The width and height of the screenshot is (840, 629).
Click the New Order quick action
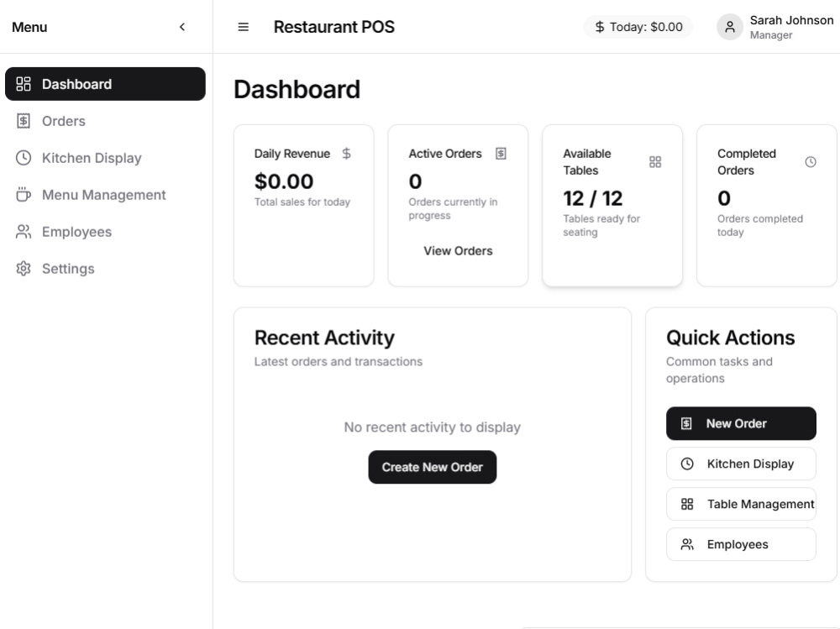point(741,423)
